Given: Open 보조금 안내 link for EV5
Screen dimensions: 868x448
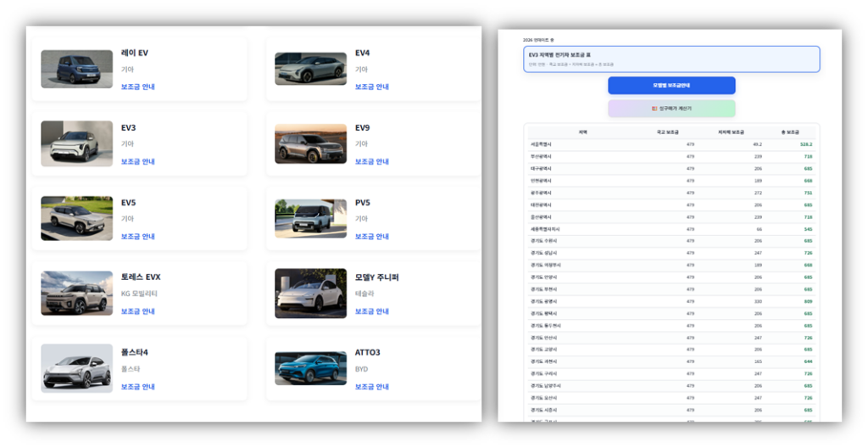Looking at the screenshot, I should tap(138, 237).
